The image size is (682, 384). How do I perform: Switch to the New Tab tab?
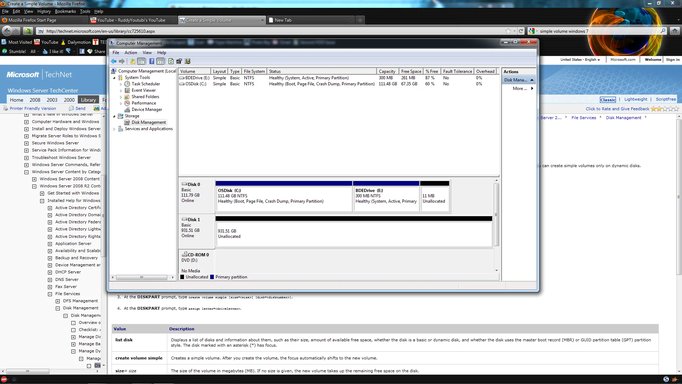(310, 20)
